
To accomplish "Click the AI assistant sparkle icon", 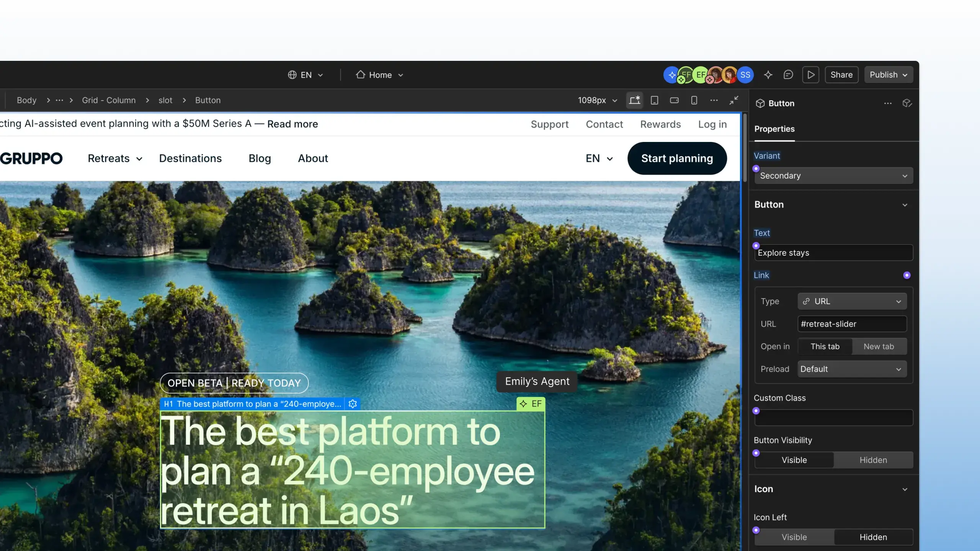I will point(768,75).
